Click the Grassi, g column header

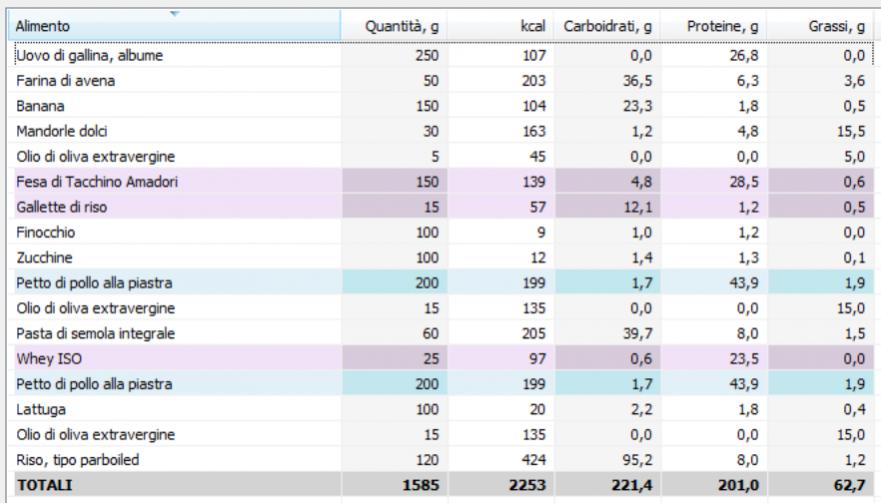(x=837, y=27)
